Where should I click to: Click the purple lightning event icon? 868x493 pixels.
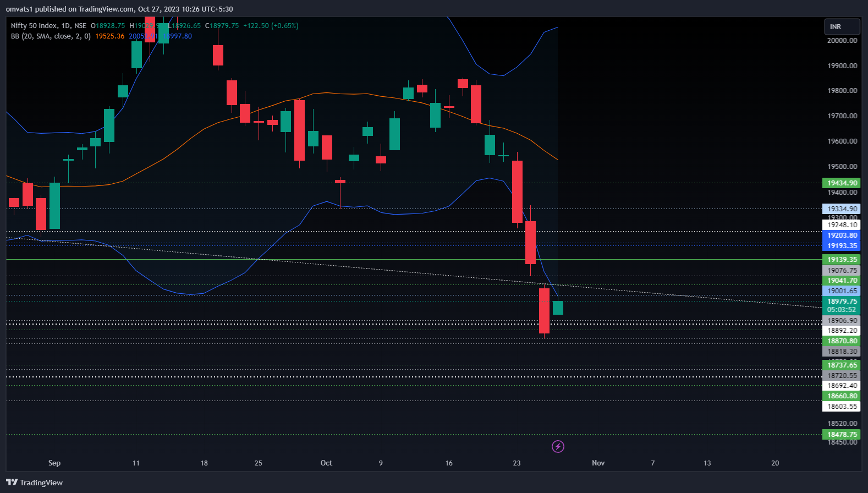click(x=558, y=446)
